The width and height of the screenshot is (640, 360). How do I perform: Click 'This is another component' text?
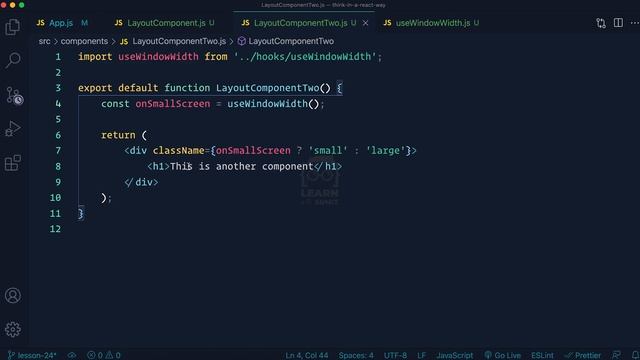pyautogui.click(x=242, y=167)
